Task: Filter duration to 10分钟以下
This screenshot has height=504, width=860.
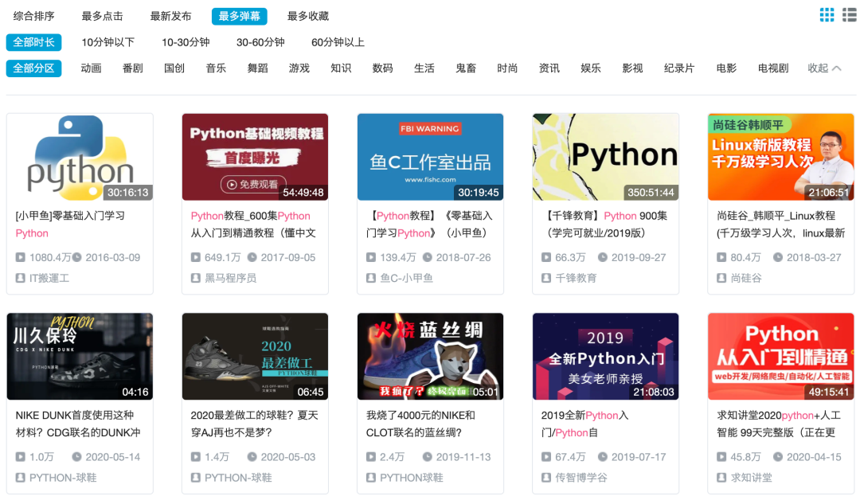Action: pos(108,42)
